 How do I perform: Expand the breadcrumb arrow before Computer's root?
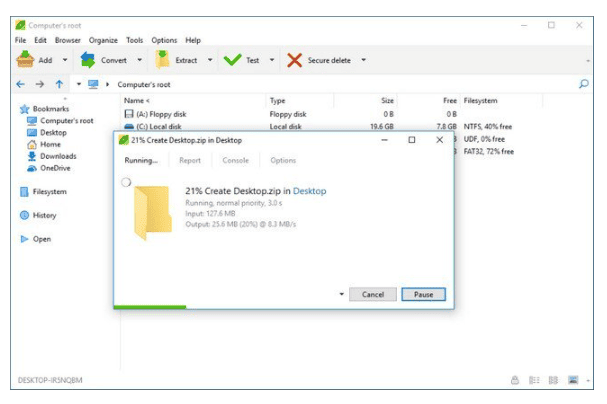107,84
